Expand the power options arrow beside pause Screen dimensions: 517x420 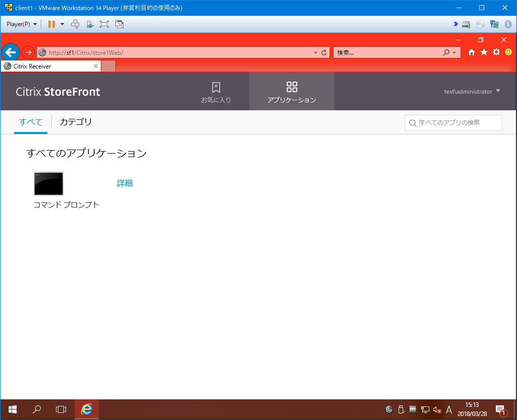[62, 24]
